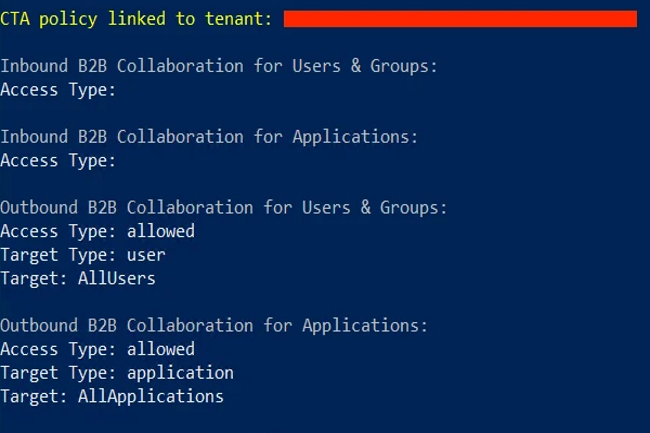Click the Target Type label before "user"
Screen dimensions: 650x433
(x=58, y=255)
